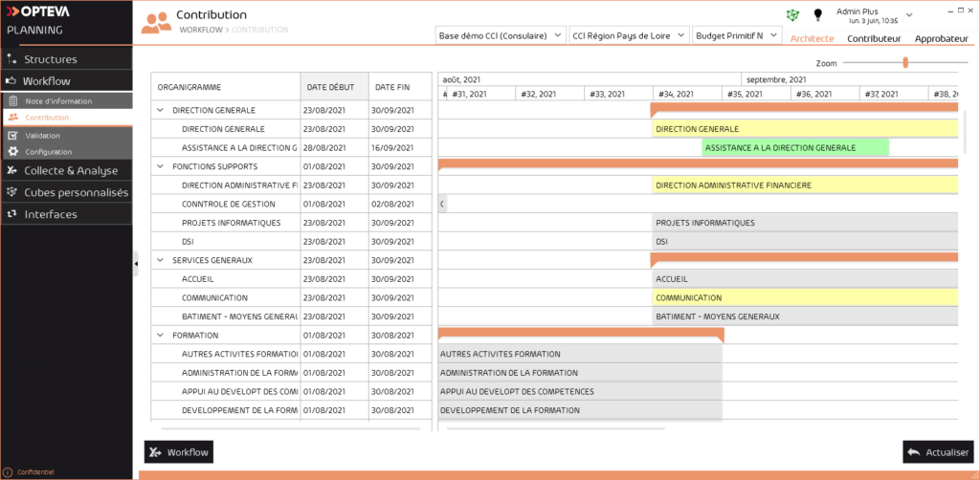Collapse the FONCTIONS SUPPORTS tree group
Viewport: 980px width, 480px height.
[160, 166]
